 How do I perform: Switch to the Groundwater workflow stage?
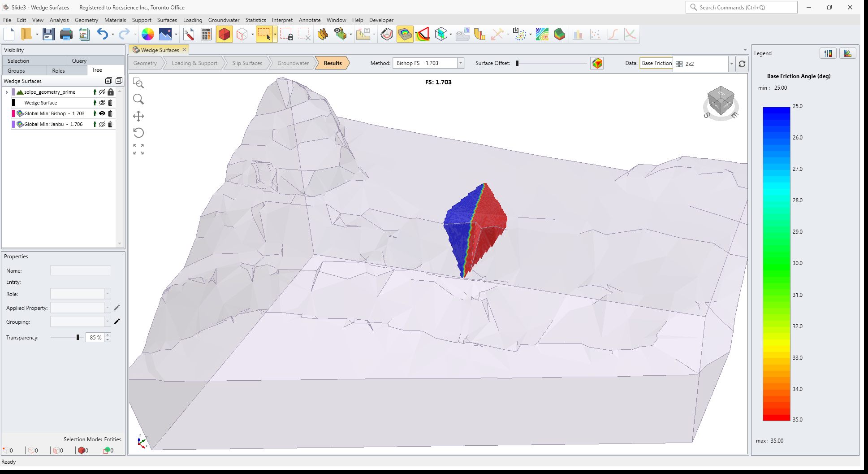click(x=292, y=63)
